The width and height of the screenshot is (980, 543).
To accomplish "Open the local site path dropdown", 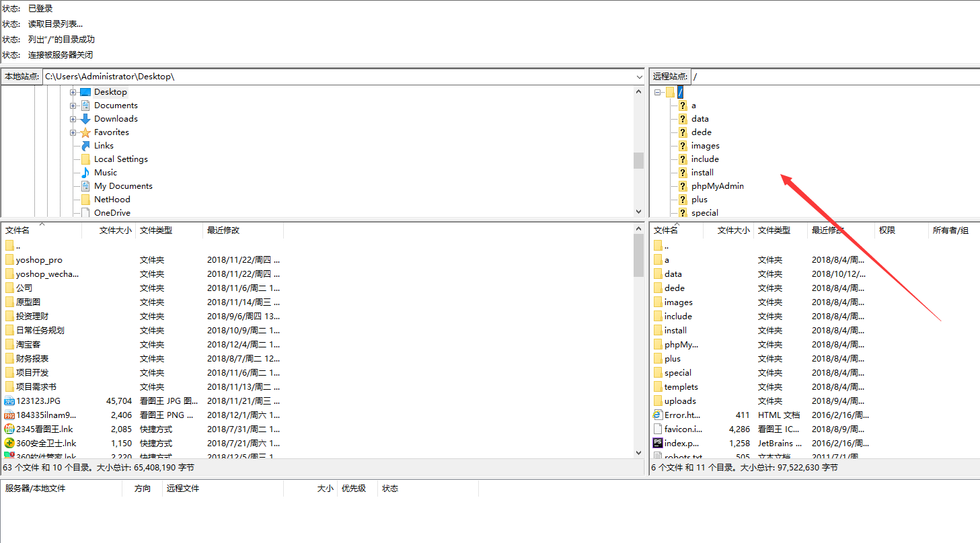I will pos(639,77).
